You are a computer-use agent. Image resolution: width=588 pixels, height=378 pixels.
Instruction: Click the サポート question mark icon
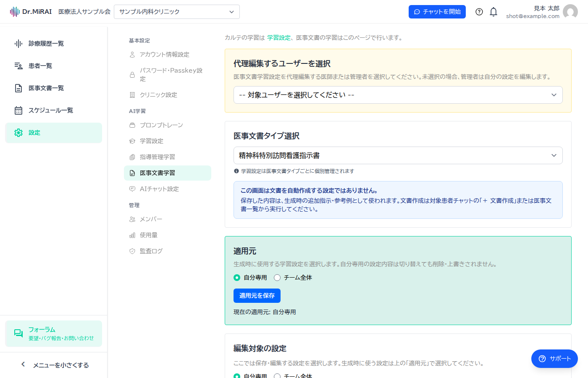coord(542,359)
